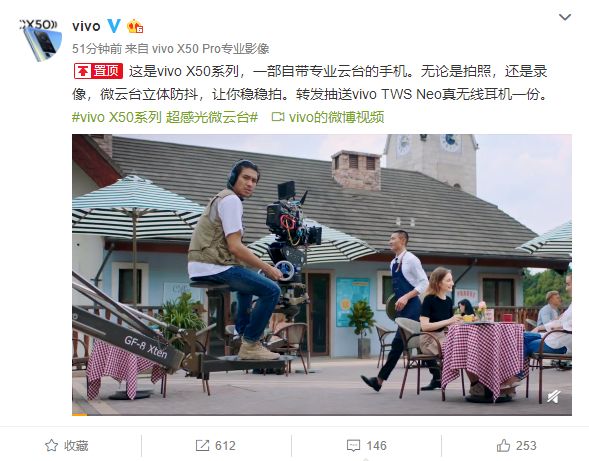
Task: Play the embedded video of the film set
Action: [x=322, y=275]
